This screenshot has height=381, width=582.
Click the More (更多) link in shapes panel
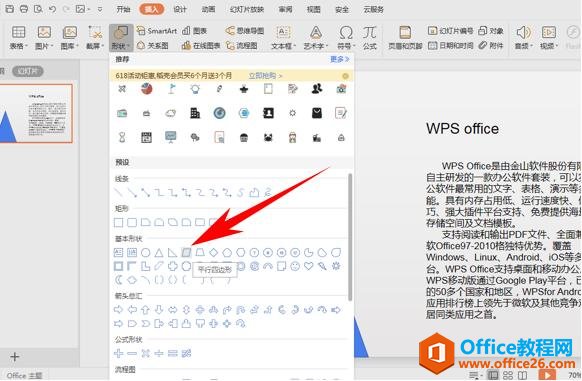339,59
